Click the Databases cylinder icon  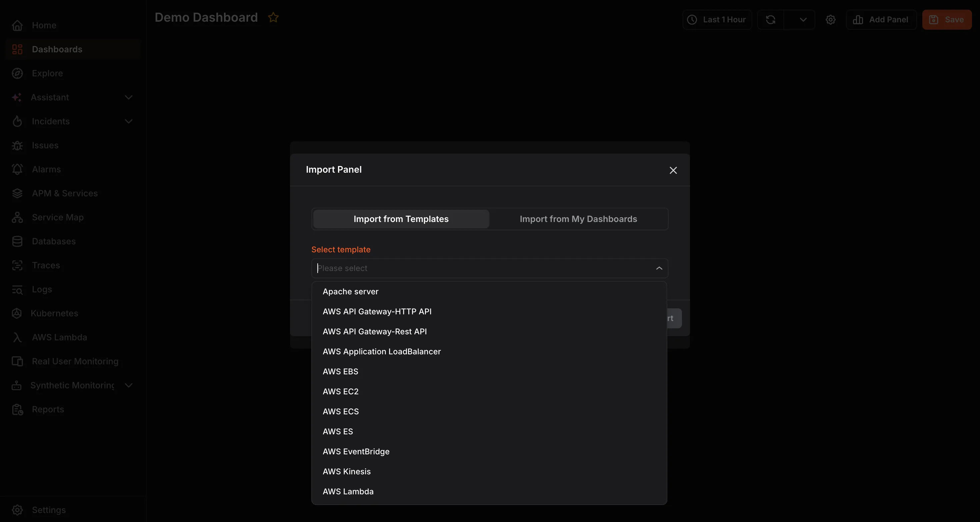(17, 241)
